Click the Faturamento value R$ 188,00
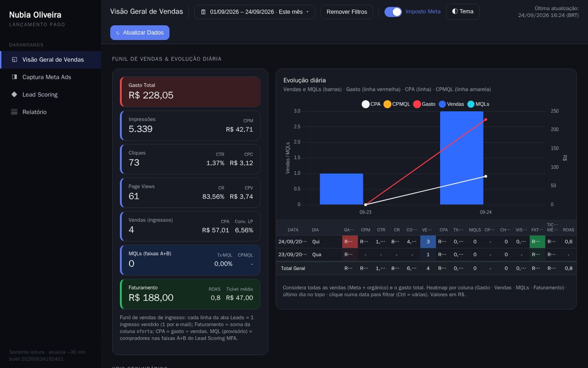The height and width of the screenshot is (368, 588). tap(151, 298)
